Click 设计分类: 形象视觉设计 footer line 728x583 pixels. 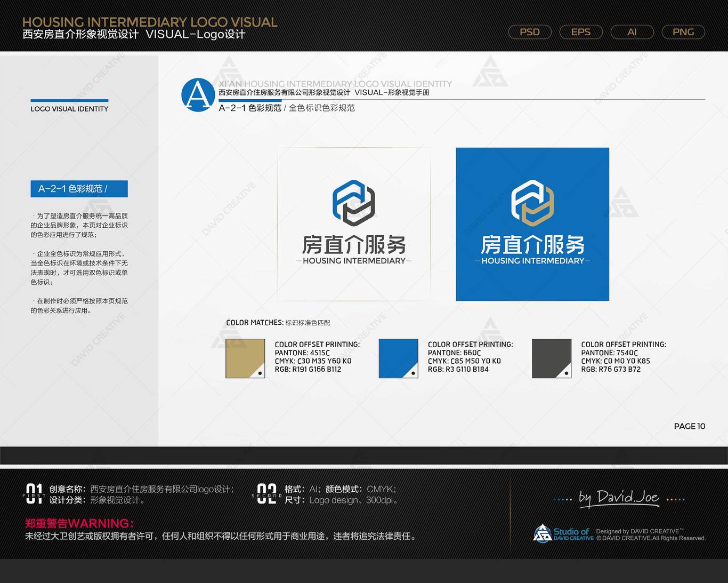point(97,500)
